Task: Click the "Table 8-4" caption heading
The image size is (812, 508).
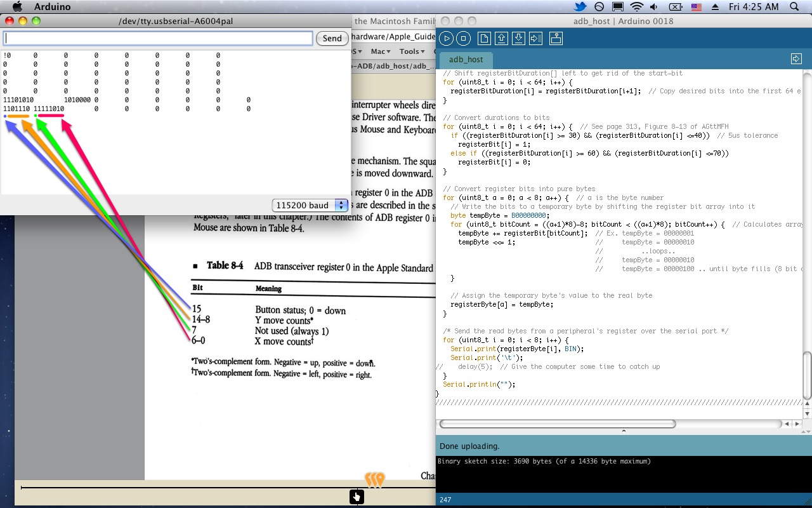Action: [x=225, y=265]
